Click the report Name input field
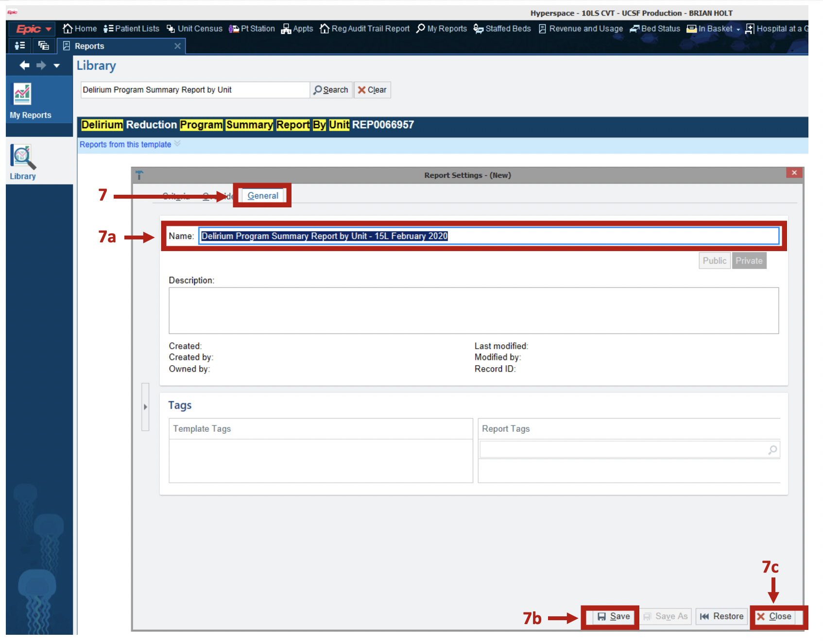This screenshot has width=823, height=644. pos(488,236)
